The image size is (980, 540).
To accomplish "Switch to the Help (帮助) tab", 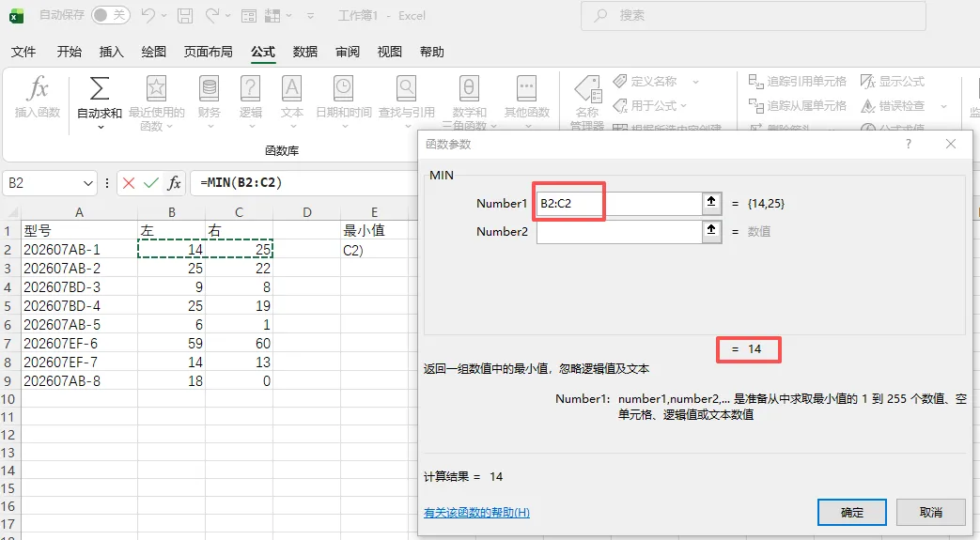I will [x=432, y=52].
